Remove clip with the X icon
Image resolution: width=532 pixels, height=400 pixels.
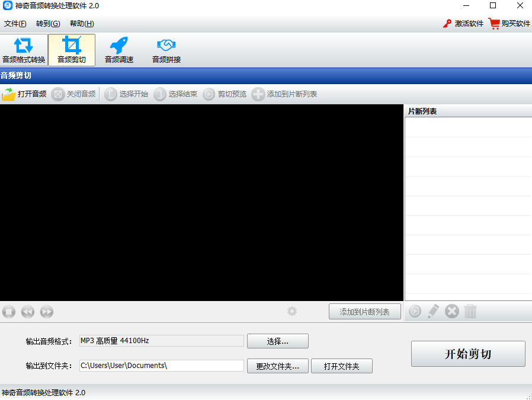[452, 311]
